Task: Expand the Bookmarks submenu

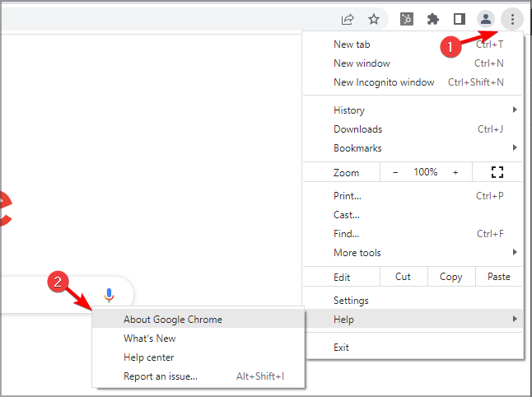Action: pyautogui.click(x=413, y=148)
